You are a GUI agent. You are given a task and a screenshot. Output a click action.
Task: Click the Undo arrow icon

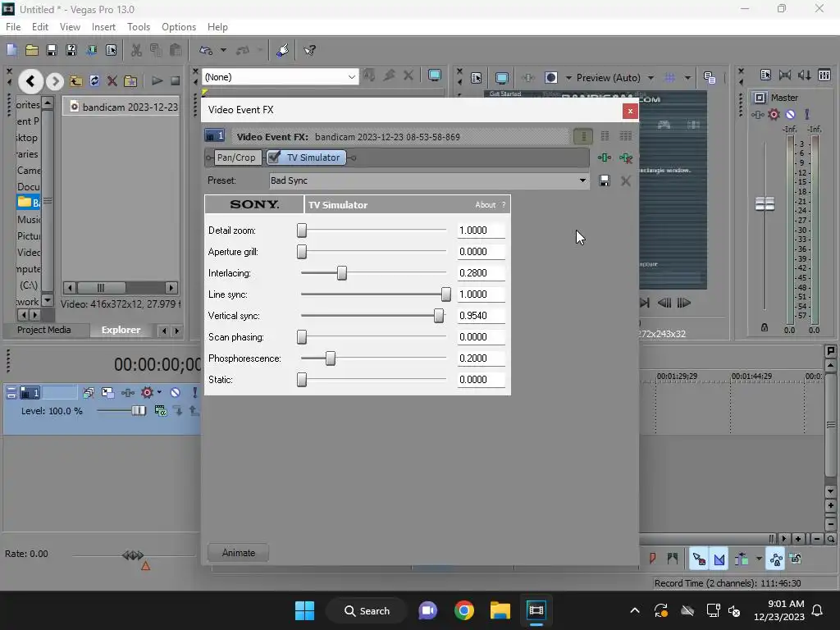point(206,50)
